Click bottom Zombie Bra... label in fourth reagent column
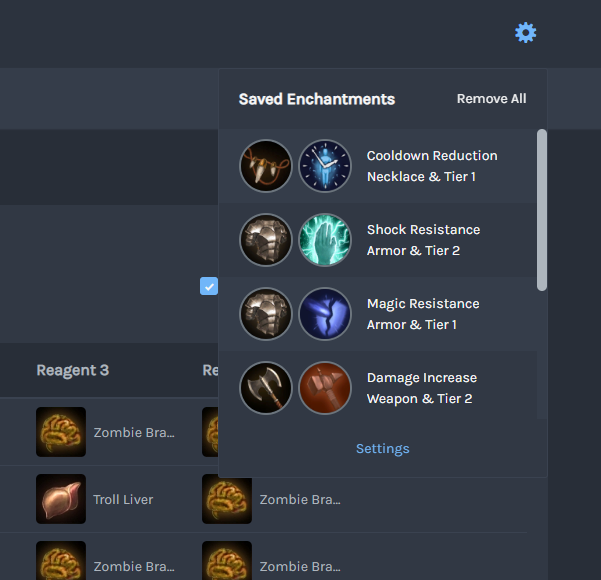This screenshot has height=580, width=601. [300, 566]
